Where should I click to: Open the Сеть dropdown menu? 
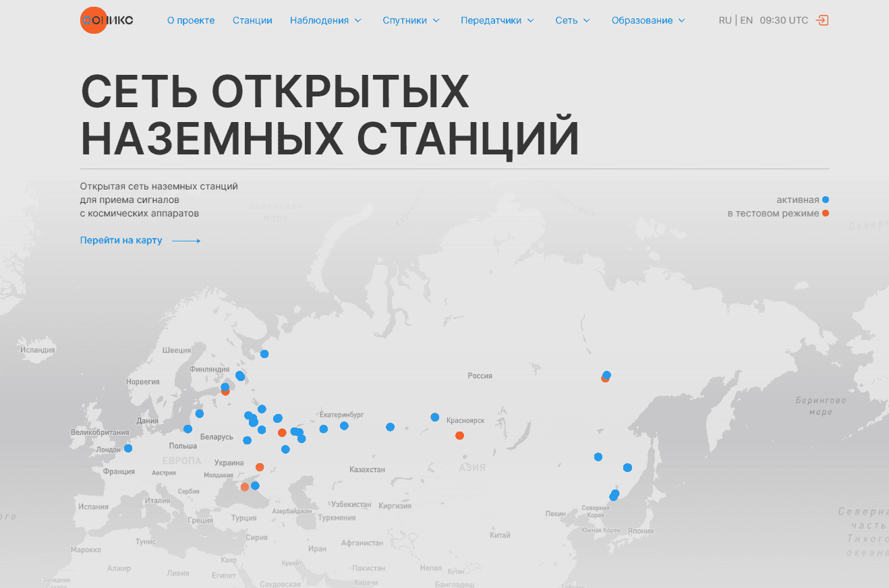coord(573,20)
